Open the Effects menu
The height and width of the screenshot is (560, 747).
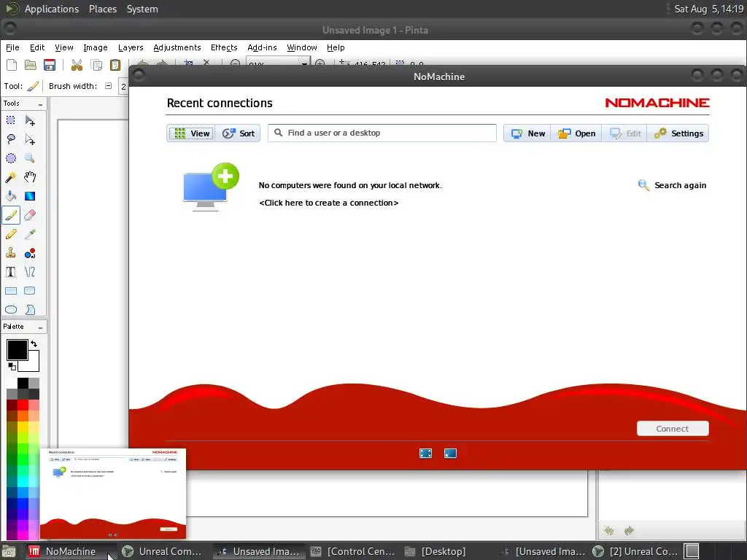(224, 47)
